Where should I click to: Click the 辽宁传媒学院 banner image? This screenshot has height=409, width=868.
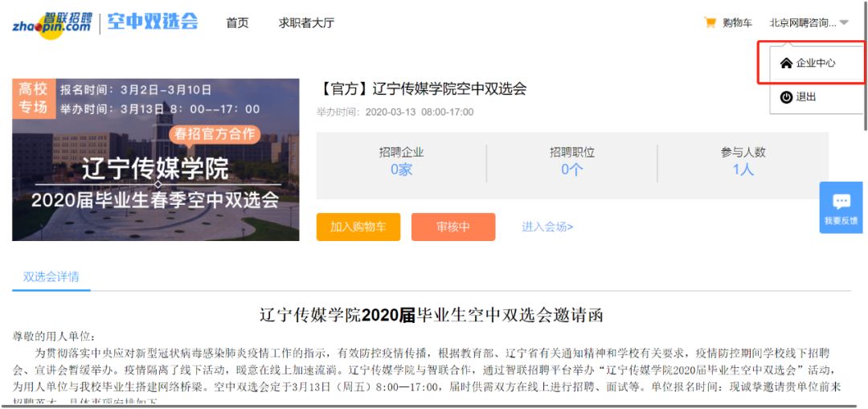coord(156,159)
